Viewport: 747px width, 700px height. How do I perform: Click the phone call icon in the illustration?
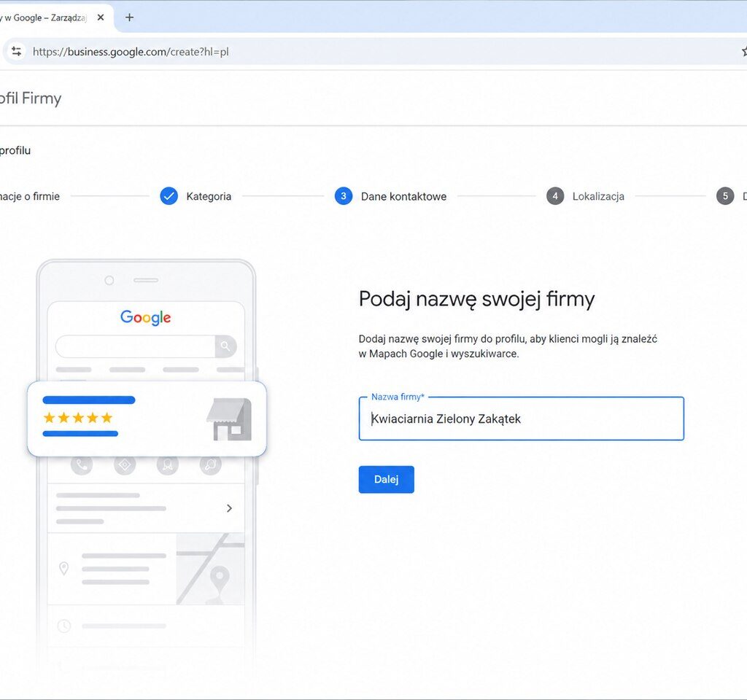point(82,464)
